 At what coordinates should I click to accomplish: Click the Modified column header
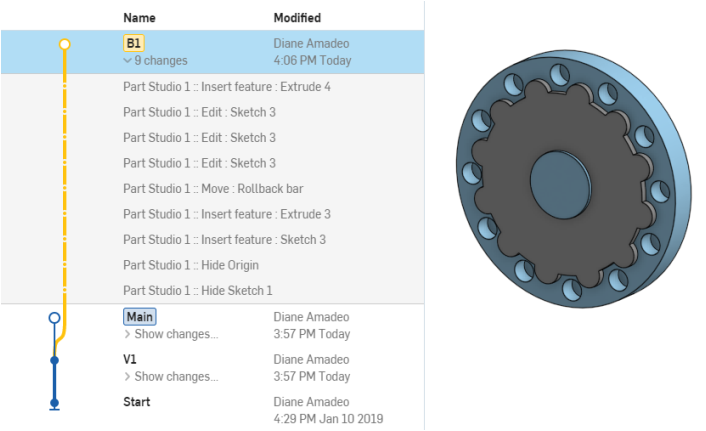(x=297, y=18)
